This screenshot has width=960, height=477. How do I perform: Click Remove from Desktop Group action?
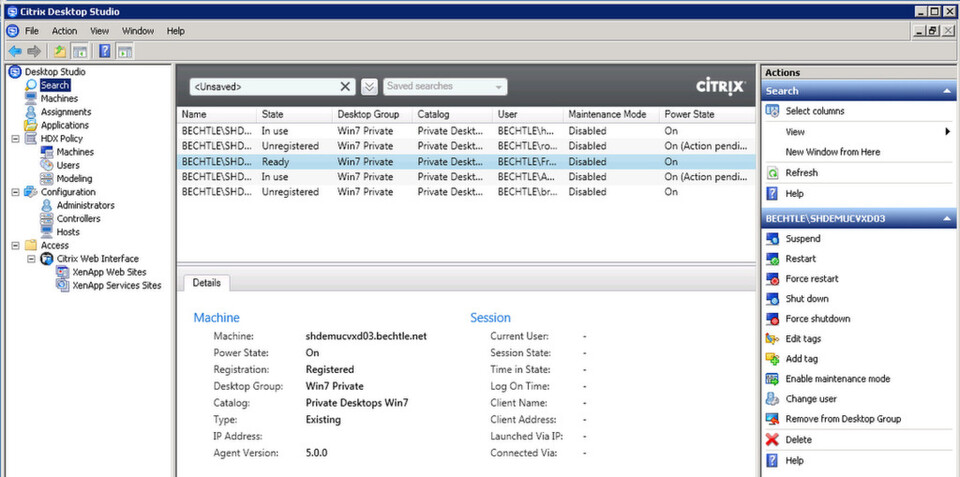pos(843,419)
